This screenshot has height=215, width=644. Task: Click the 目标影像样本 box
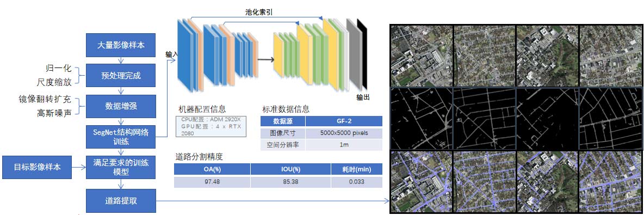point(38,167)
